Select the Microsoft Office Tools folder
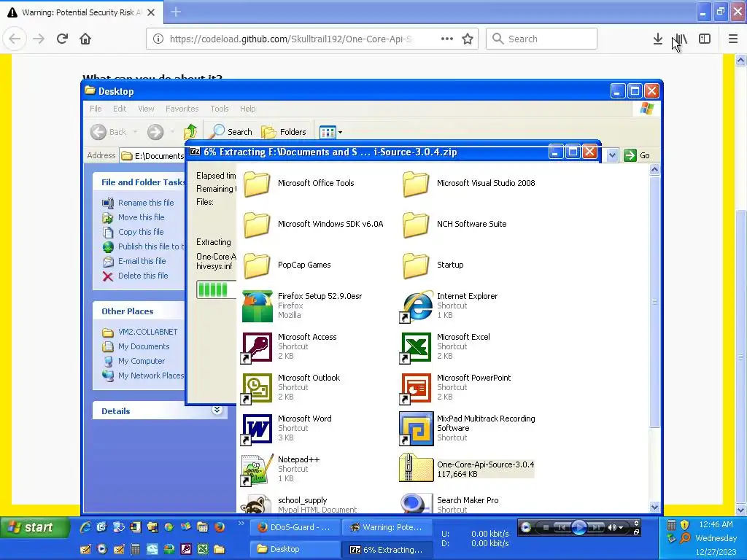 click(258, 183)
